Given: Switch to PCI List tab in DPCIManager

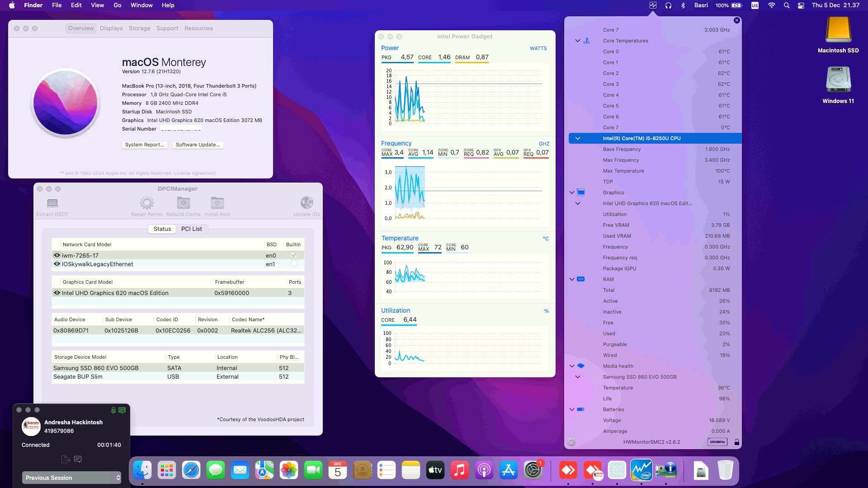Looking at the screenshot, I should (192, 229).
